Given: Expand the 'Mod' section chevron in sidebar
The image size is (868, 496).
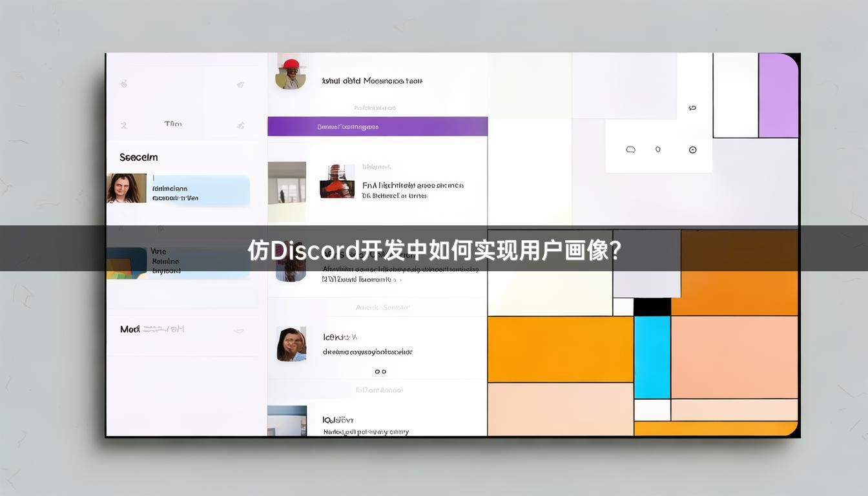Looking at the screenshot, I should (239, 331).
